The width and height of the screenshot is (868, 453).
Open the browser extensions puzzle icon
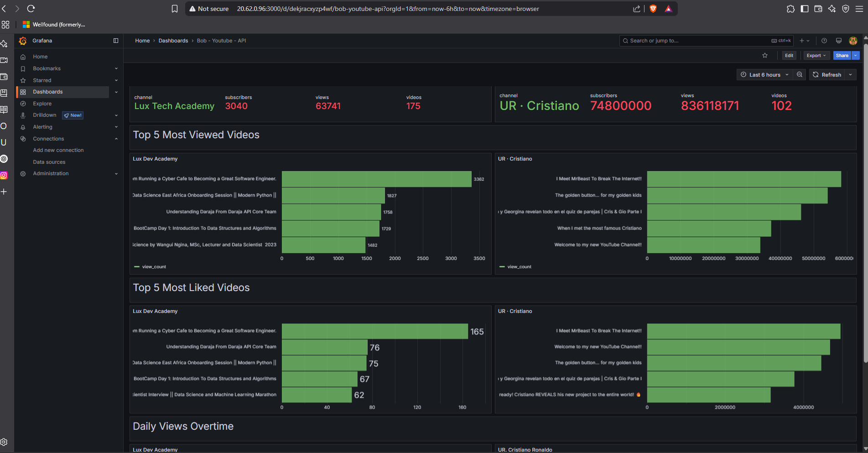790,9
